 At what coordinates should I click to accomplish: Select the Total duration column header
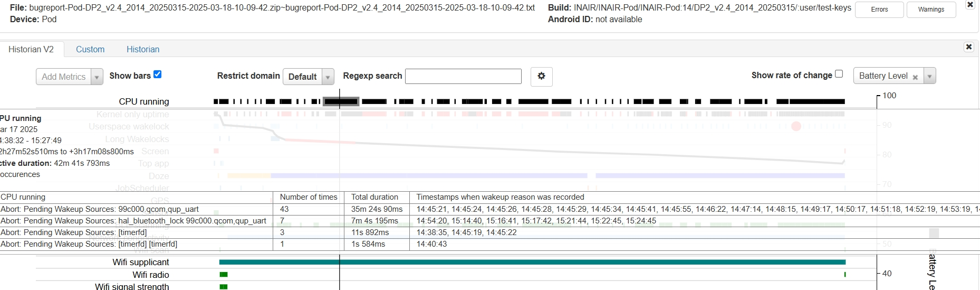tap(374, 197)
